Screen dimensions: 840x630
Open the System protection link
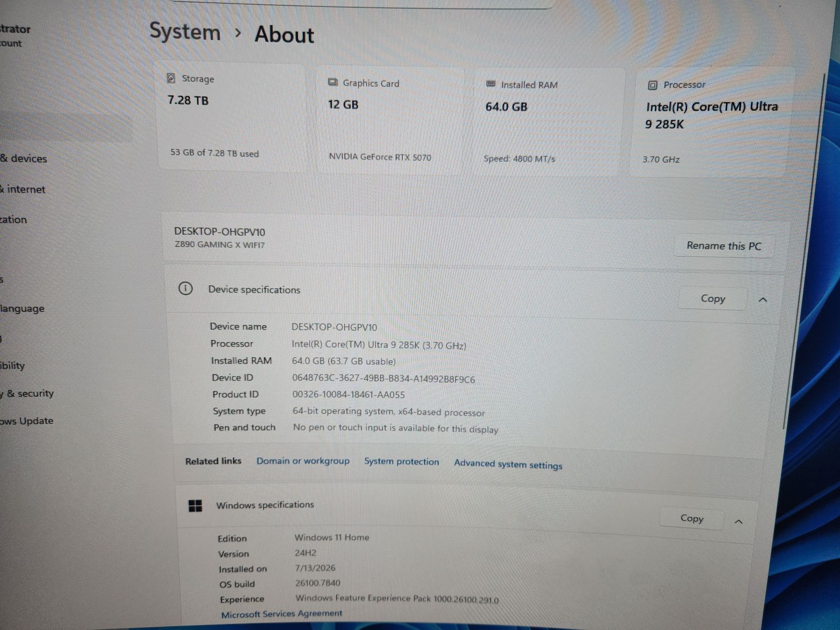pyautogui.click(x=402, y=461)
